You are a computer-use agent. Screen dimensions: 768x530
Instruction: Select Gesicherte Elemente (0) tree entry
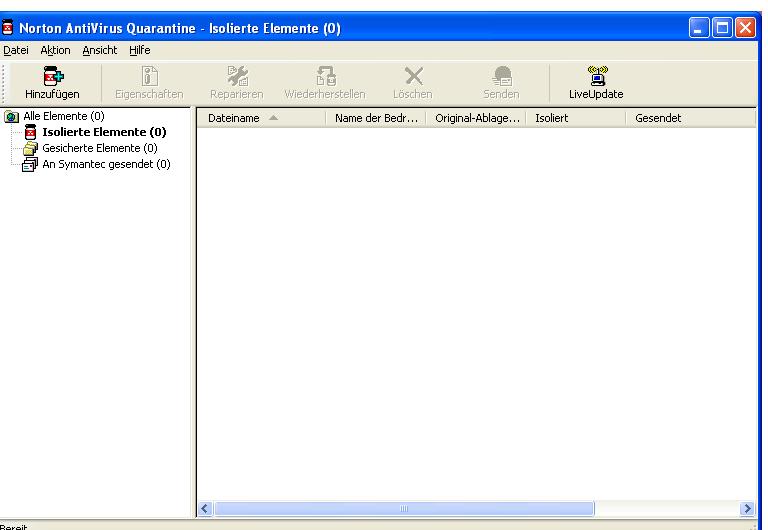coord(100,148)
